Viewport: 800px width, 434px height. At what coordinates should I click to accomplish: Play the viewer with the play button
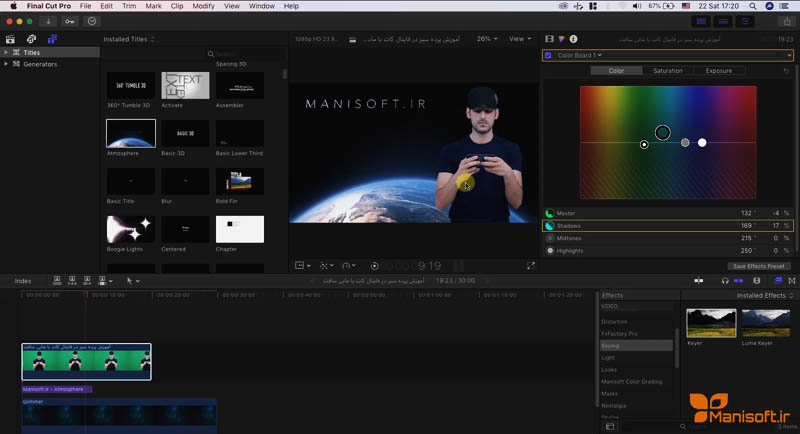click(374, 266)
